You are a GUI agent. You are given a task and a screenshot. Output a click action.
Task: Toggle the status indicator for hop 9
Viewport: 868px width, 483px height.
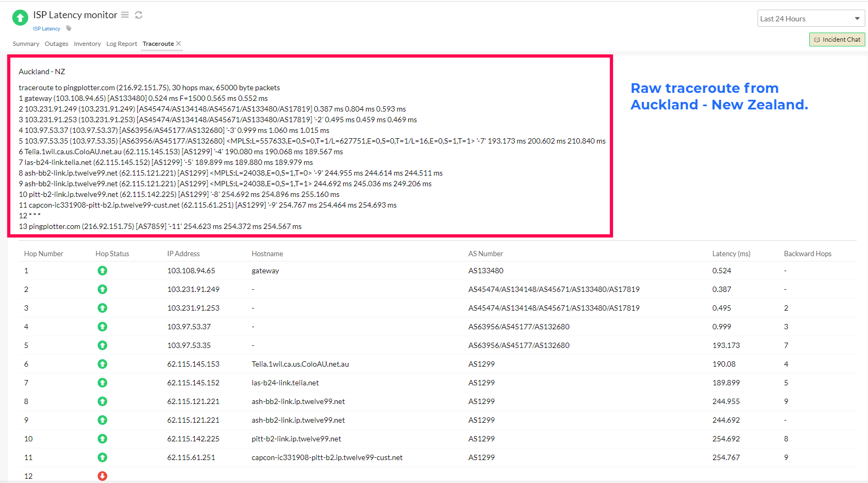(102, 420)
